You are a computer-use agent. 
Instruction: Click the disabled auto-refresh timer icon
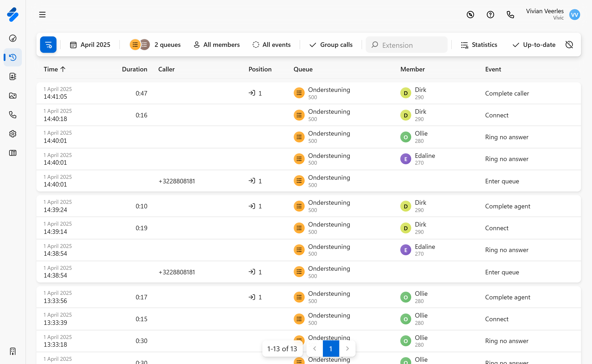(x=569, y=45)
